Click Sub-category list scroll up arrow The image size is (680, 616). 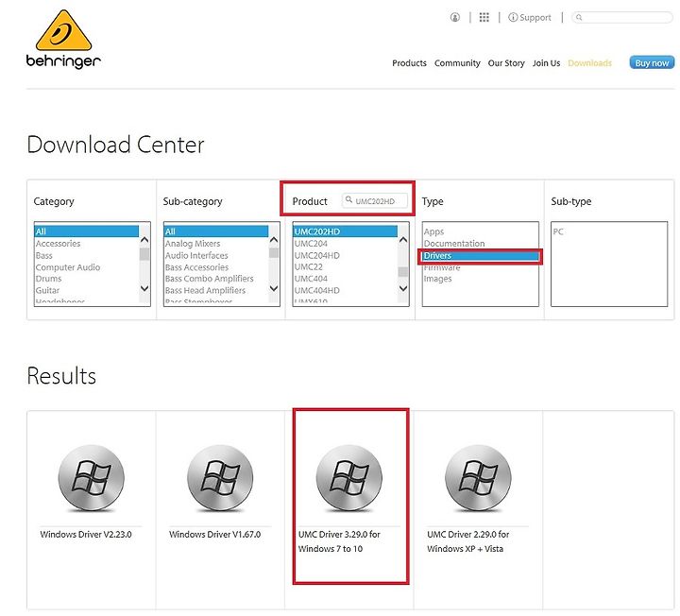274,239
